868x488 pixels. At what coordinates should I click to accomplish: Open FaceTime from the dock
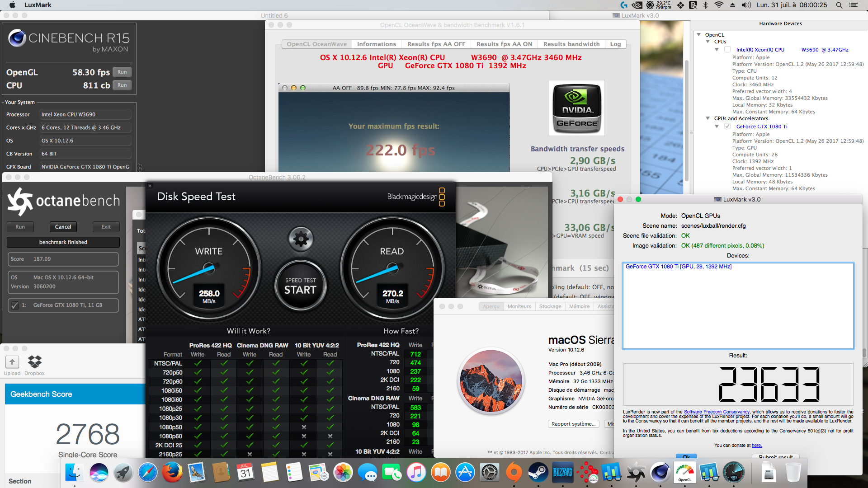392,473
